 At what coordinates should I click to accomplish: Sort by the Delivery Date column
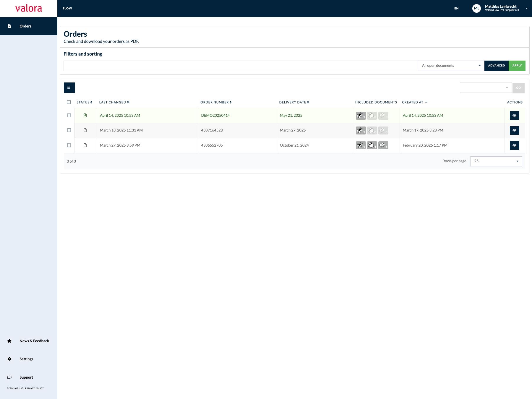[294, 102]
